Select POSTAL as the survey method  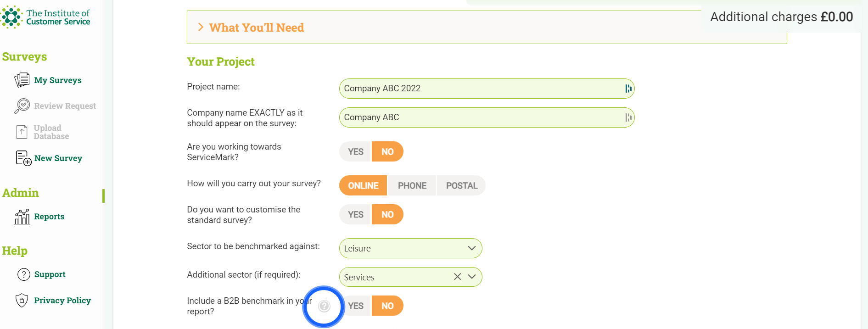point(461,185)
